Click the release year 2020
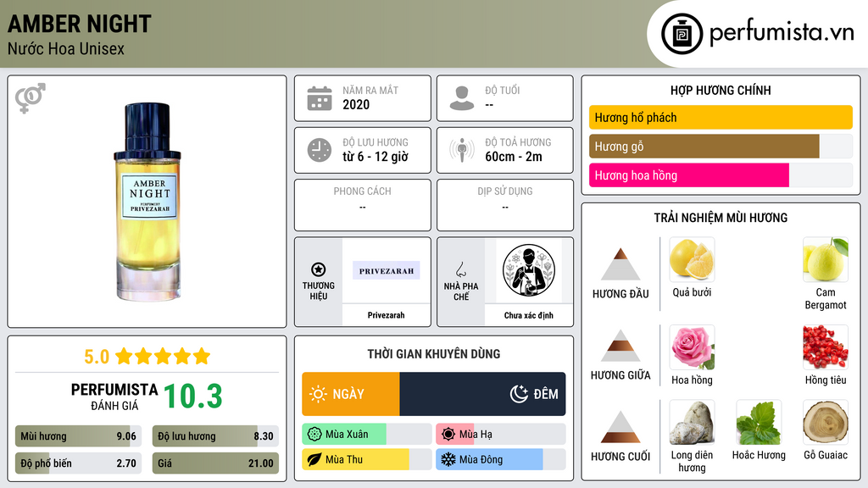The width and height of the screenshot is (868, 488). (356, 104)
